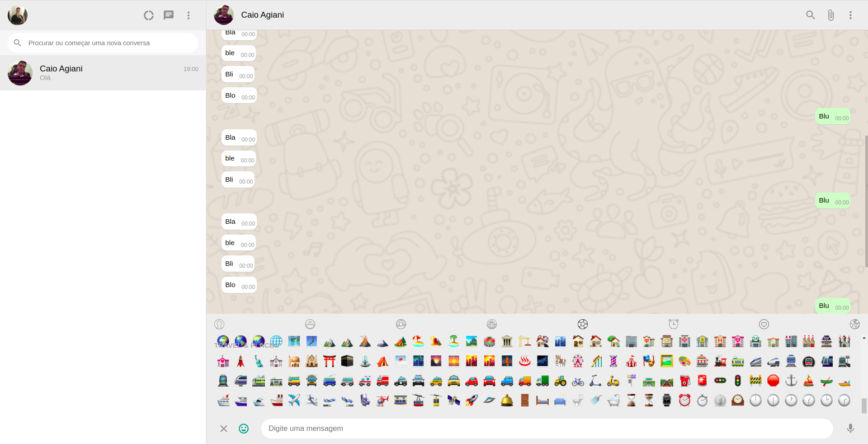Insert the steam locomotive emoji
Viewport: 868px width, 444px height.
(x=720, y=361)
